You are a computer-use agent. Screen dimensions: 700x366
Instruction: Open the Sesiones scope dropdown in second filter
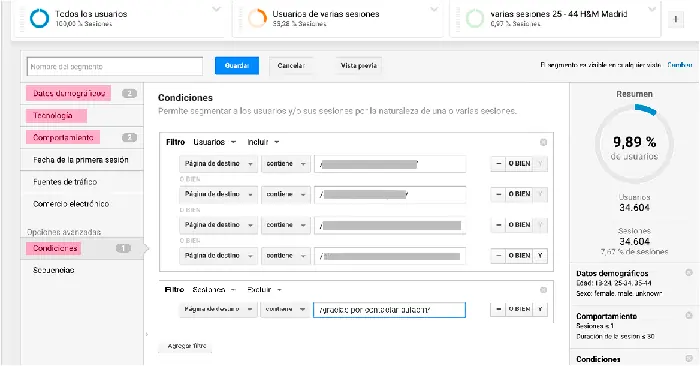coord(214,290)
